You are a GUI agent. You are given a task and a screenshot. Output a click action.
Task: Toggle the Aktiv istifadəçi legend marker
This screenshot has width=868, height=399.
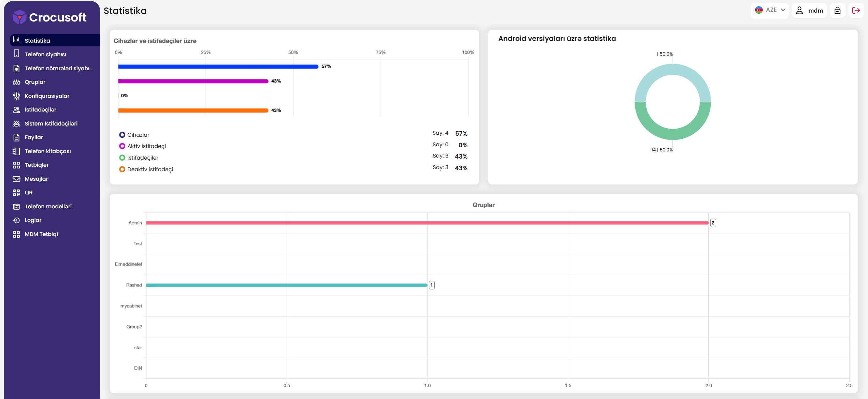point(122,146)
